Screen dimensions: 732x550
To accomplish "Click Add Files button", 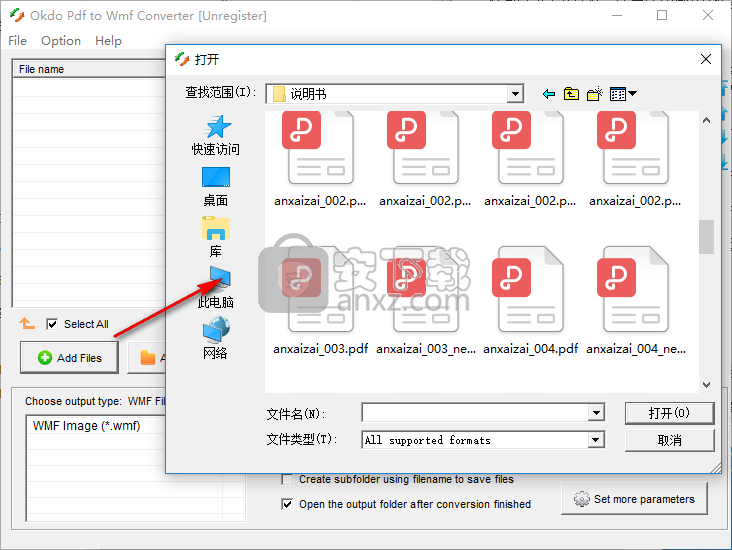I will (69, 358).
